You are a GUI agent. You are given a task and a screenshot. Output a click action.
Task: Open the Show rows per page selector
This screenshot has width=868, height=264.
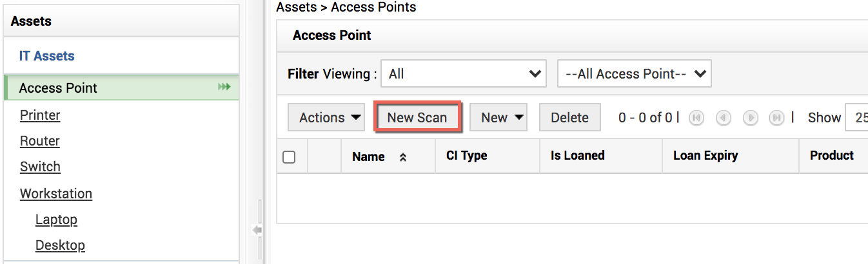point(856,118)
